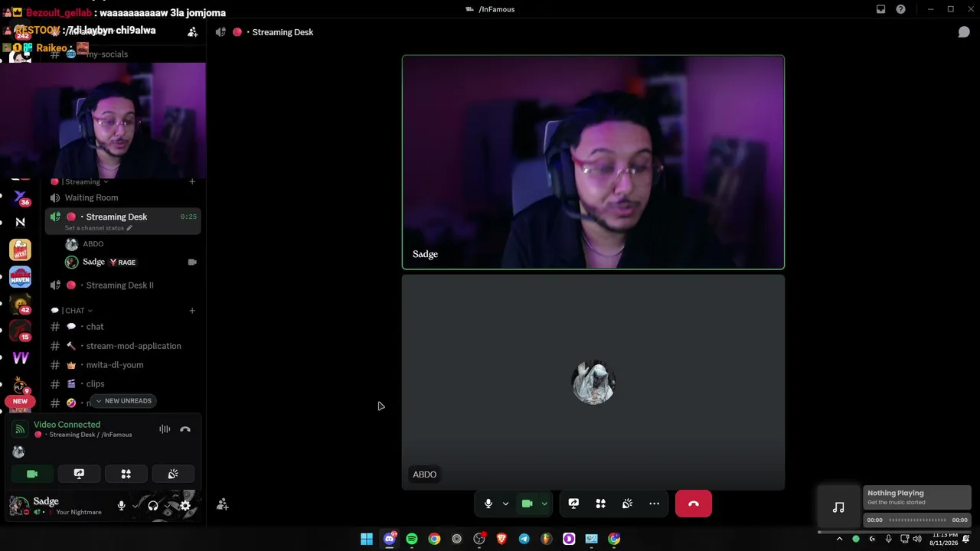Open input device arrow beside user mic

[x=136, y=506]
